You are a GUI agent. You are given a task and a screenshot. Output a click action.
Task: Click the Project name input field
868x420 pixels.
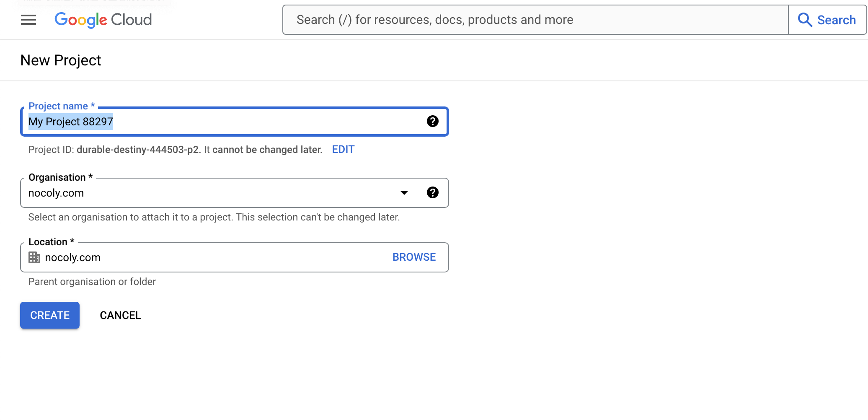click(235, 122)
